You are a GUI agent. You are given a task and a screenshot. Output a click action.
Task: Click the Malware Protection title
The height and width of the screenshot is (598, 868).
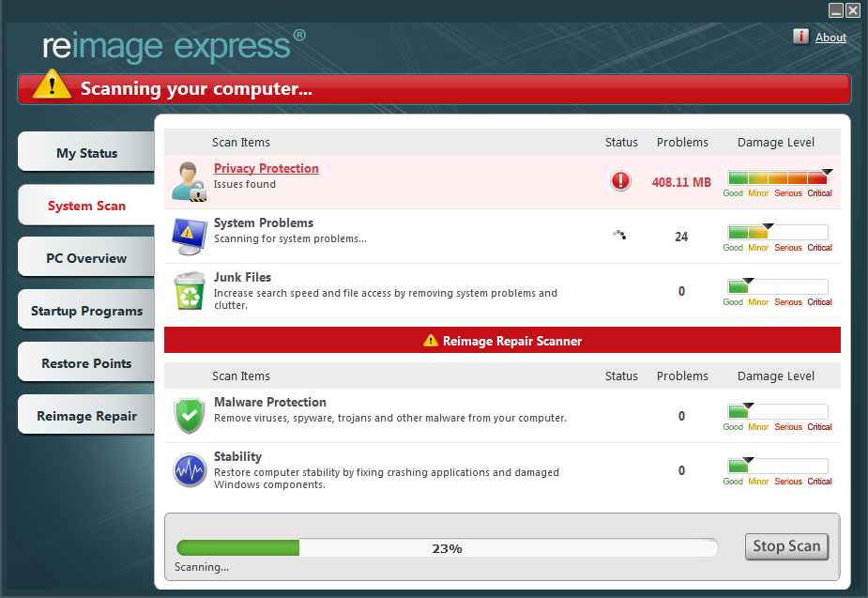(x=270, y=402)
